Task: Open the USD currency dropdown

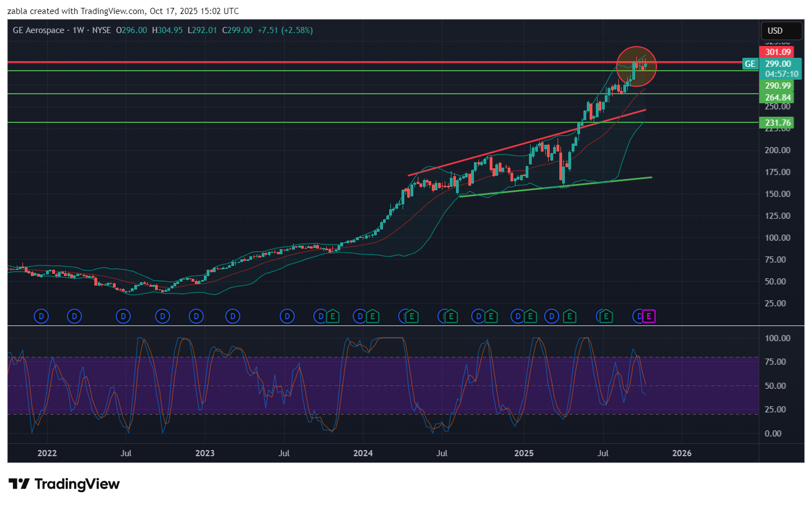Action: pos(775,31)
